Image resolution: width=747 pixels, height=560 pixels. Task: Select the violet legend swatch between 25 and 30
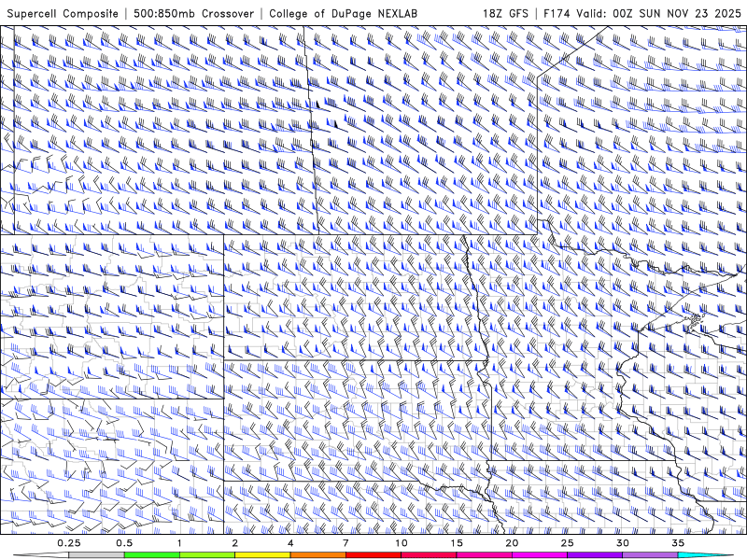click(x=595, y=555)
